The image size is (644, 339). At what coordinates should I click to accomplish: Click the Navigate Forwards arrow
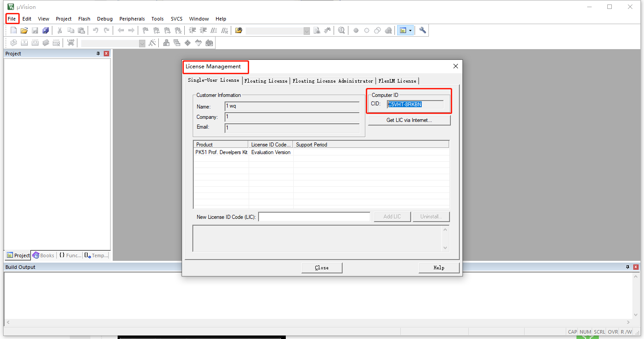[131, 30]
